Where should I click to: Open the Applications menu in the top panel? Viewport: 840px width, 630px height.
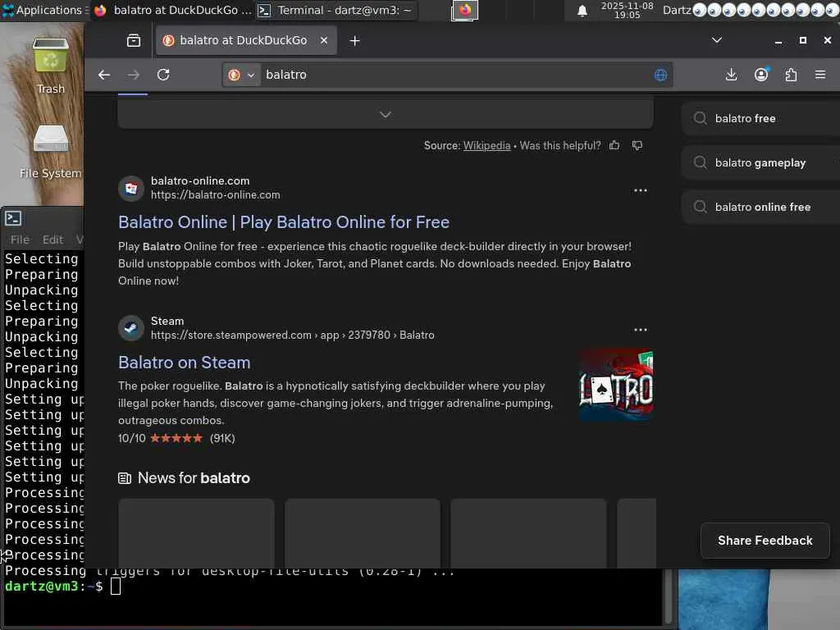[45, 10]
